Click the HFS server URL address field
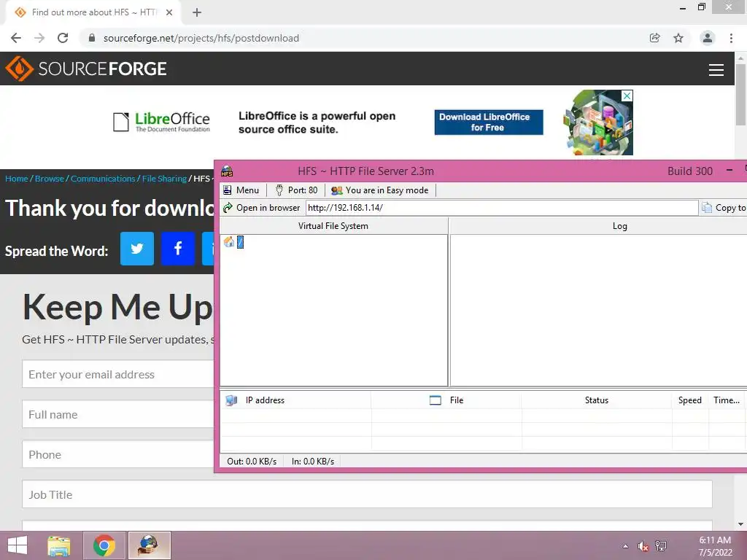 (x=502, y=208)
